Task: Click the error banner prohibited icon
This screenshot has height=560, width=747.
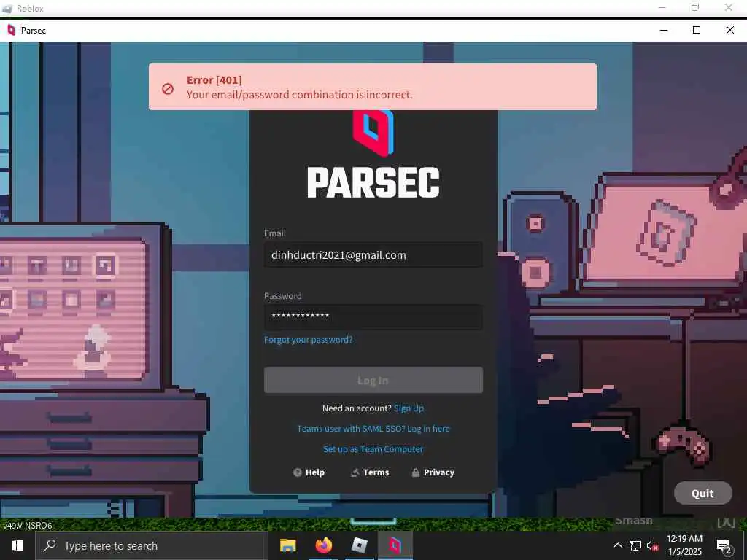Action: coord(168,88)
